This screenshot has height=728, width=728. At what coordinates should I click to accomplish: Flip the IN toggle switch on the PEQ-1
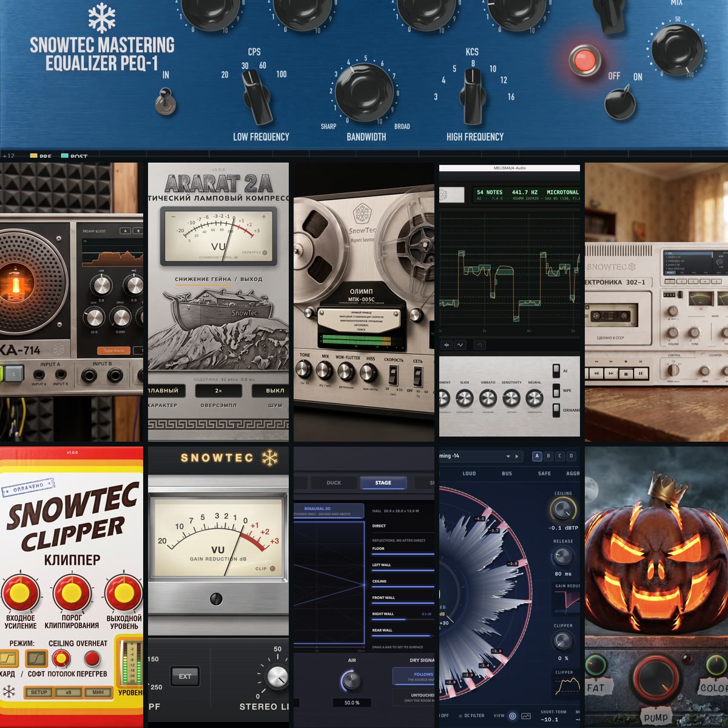[x=166, y=101]
